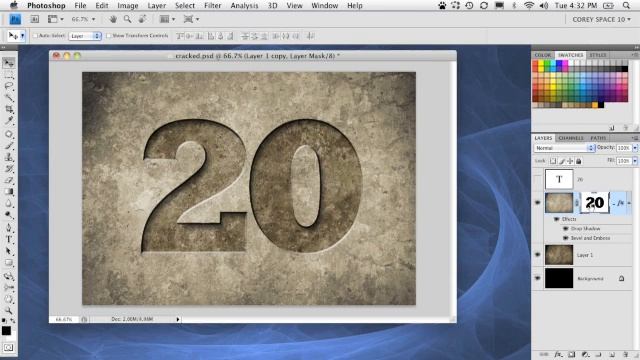Select the Clone Stamp tool
Viewport: 640px width, 360px height.
click(x=9, y=157)
